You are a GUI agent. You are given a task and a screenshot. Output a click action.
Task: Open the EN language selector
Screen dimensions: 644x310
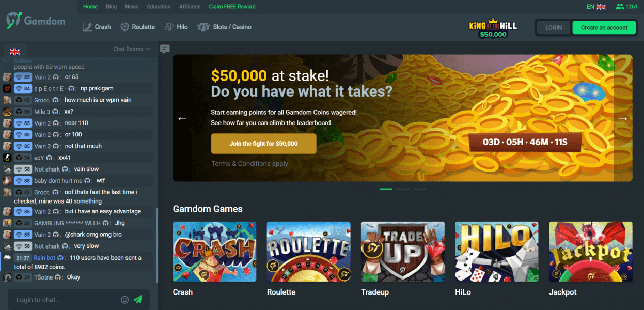[596, 7]
